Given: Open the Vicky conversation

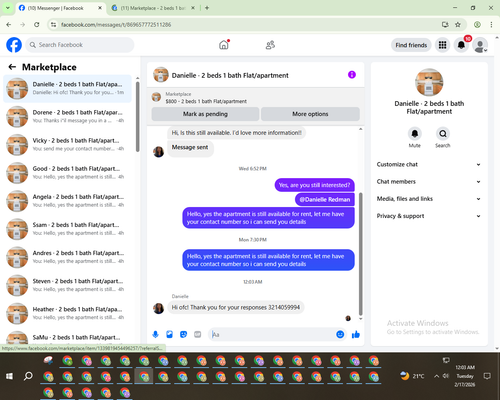Looking at the screenshot, I should click(x=67, y=145).
